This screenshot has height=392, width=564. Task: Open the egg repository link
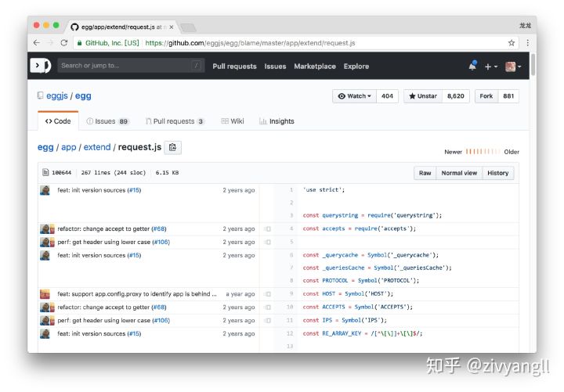coord(83,96)
